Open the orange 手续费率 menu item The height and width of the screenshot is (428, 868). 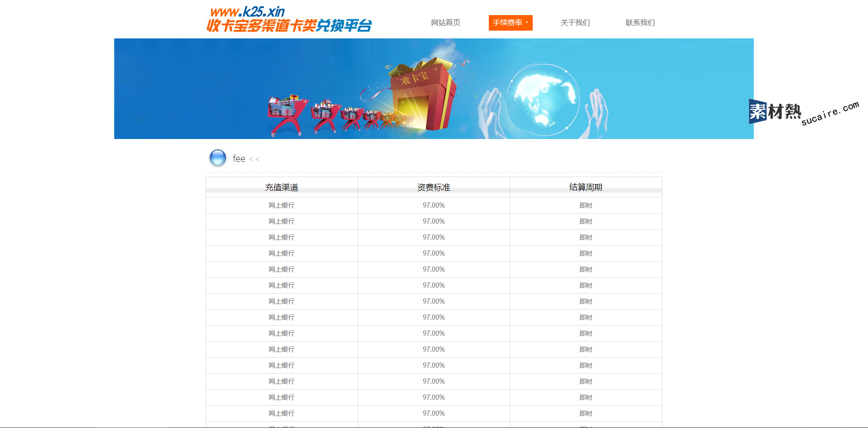click(x=510, y=23)
